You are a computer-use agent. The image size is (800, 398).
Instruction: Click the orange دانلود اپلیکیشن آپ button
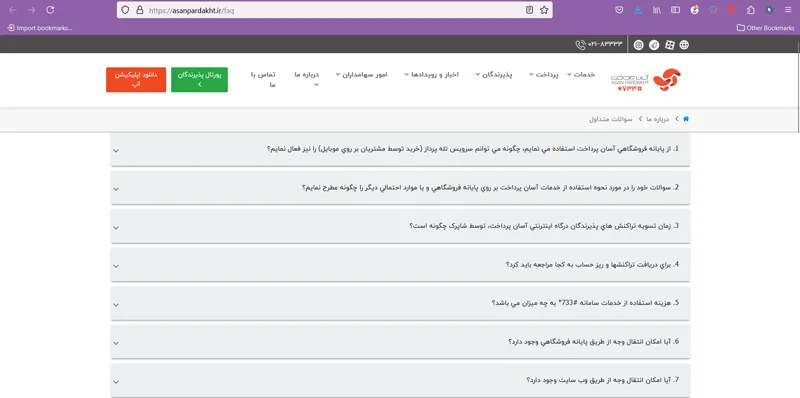[x=136, y=80]
